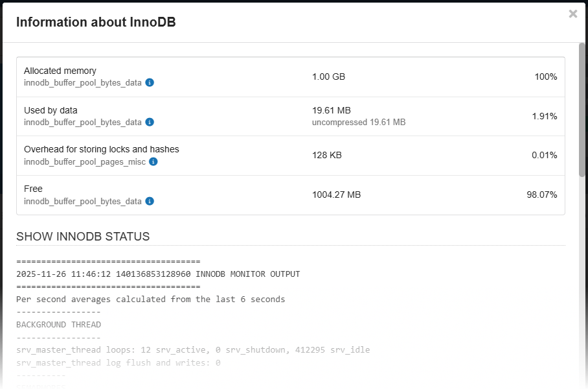Click the "Free" row label

coord(33,189)
